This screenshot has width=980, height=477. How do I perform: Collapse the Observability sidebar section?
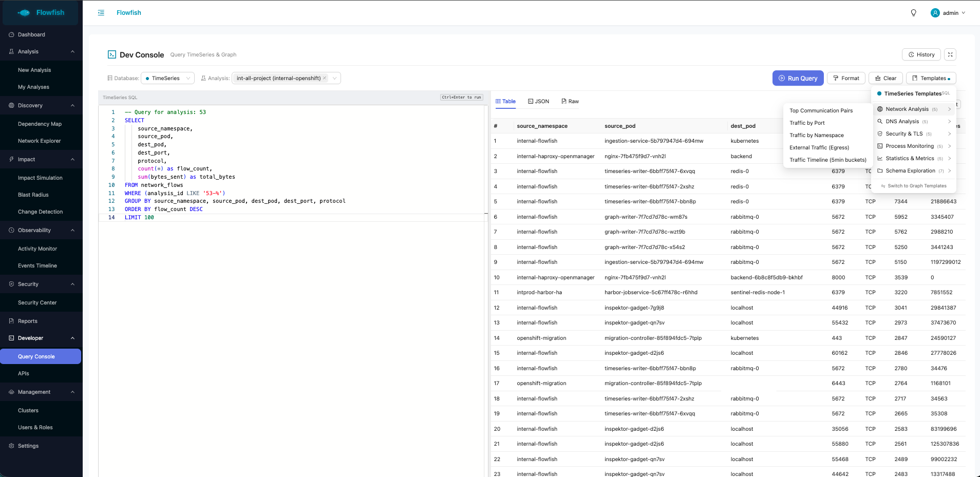72,231
